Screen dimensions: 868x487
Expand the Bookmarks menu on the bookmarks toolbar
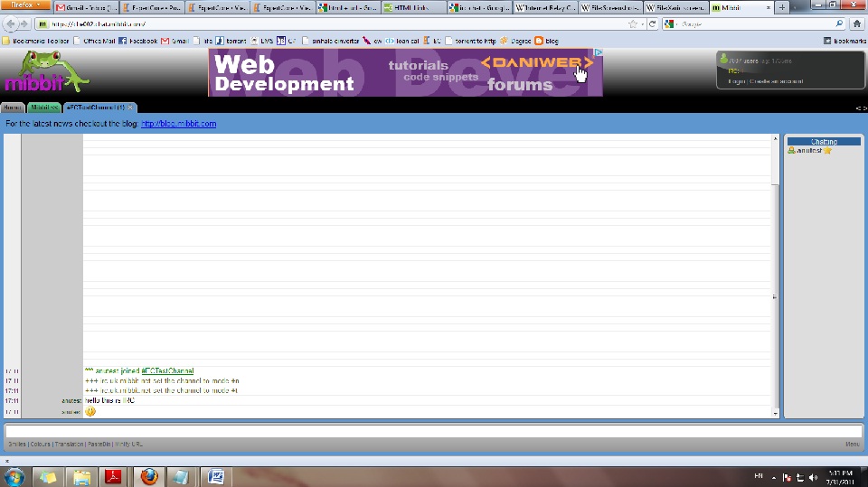click(x=844, y=41)
